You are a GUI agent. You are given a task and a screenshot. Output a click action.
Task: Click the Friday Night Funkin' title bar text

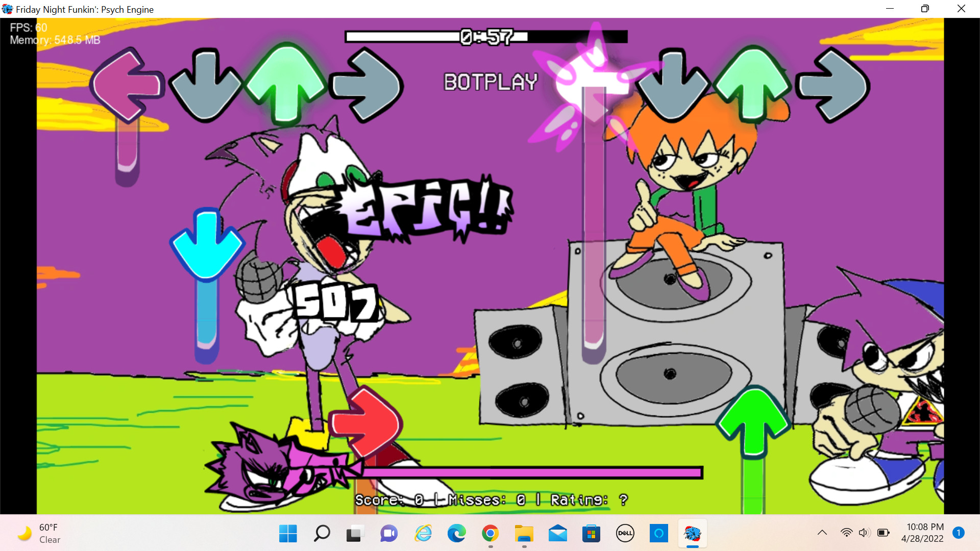point(85,9)
